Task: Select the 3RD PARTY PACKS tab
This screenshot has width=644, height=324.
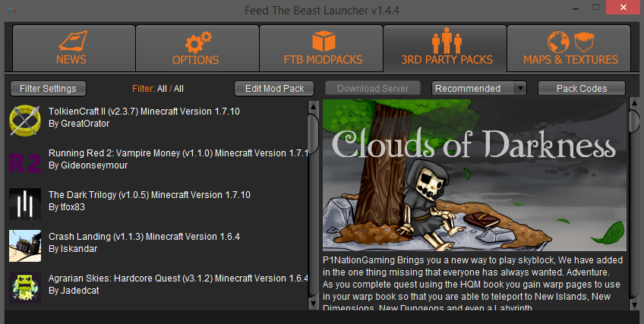Action: click(x=445, y=49)
